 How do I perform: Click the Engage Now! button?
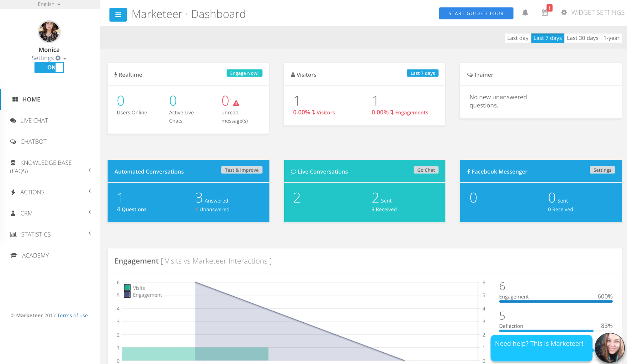[x=244, y=73]
